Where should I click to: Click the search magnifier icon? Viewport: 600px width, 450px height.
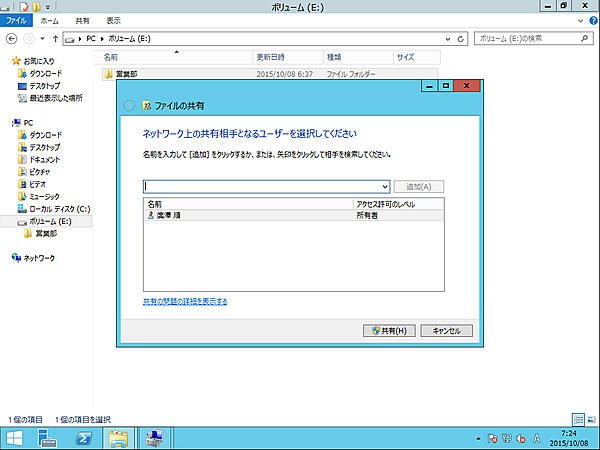click(x=584, y=38)
